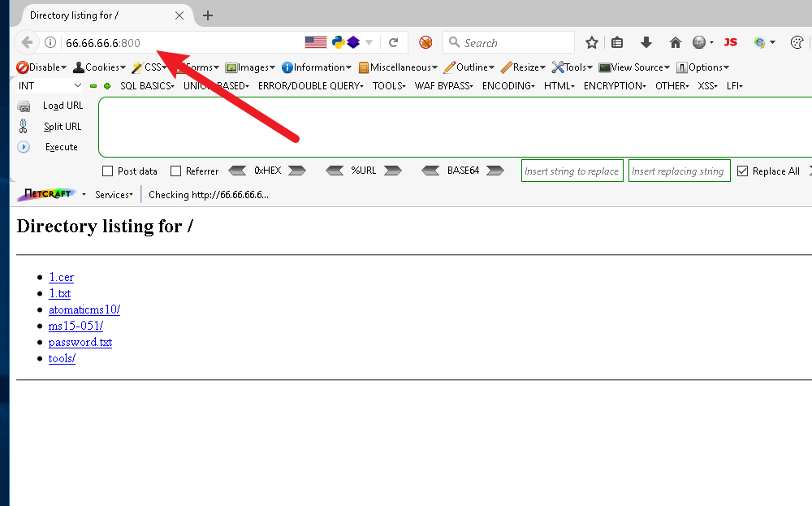Open a new tab with plus button
This screenshot has width=812, height=506.
(208, 15)
